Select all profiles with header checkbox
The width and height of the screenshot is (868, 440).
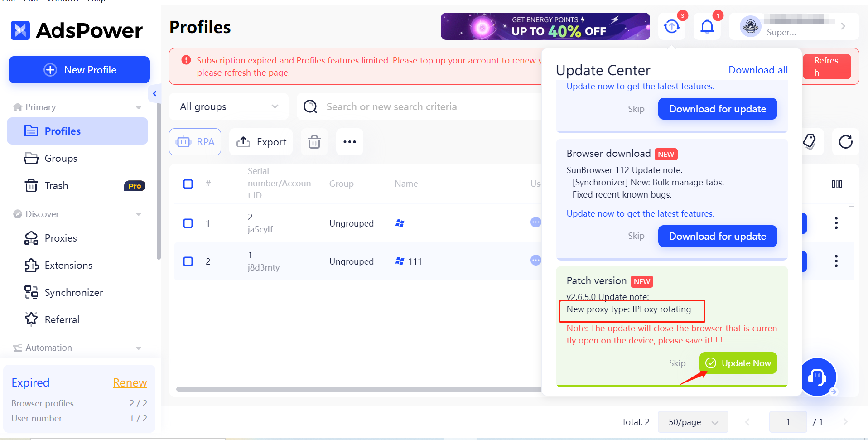tap(188, 184)
